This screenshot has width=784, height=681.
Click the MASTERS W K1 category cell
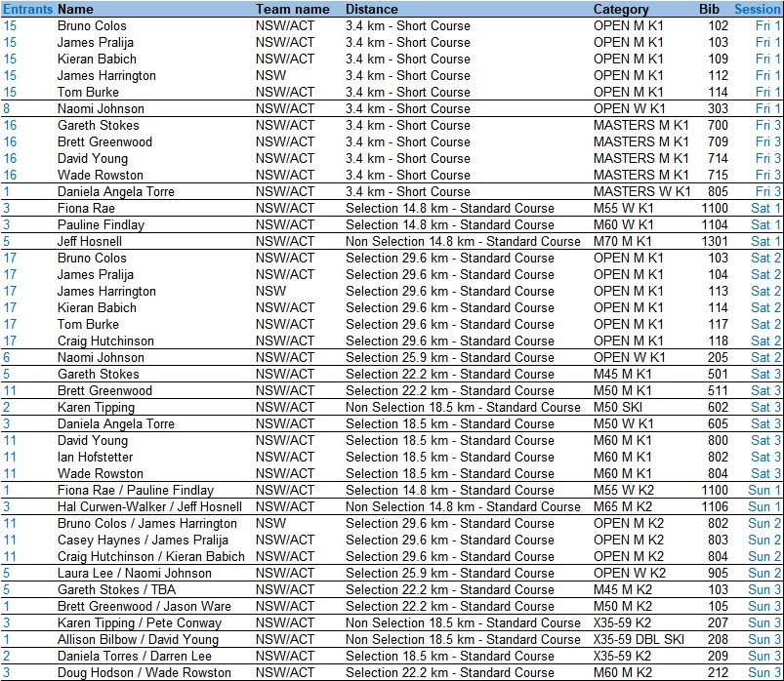(x=642, y=192)
